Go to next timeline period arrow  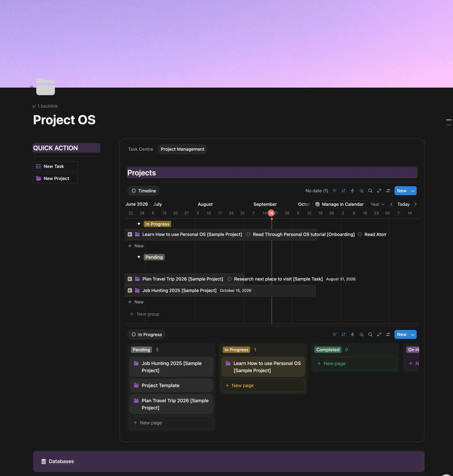click(415, 204)
